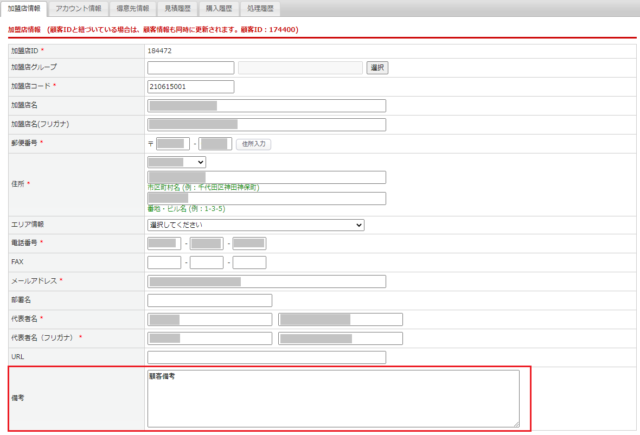Grab the 備考 textarea resize handle
Image resolution: width=640 pixels, height=435 pixels.
pyautogui.click(x=516, y=423)
